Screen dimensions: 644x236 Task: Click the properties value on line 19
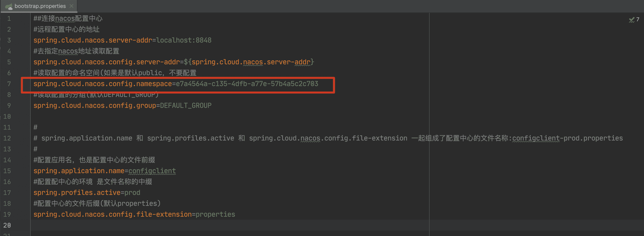click(215, 214)
